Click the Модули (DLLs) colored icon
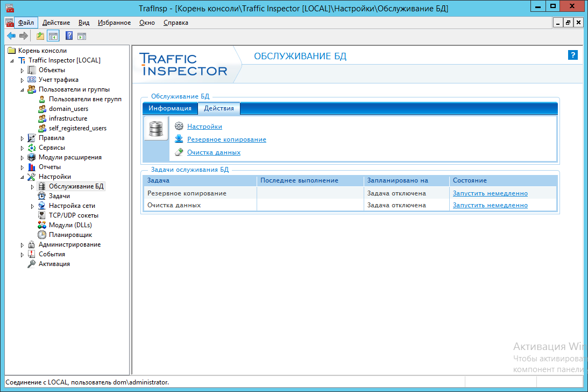The width and height of the screenshot is (588, 392). [42, 225]
